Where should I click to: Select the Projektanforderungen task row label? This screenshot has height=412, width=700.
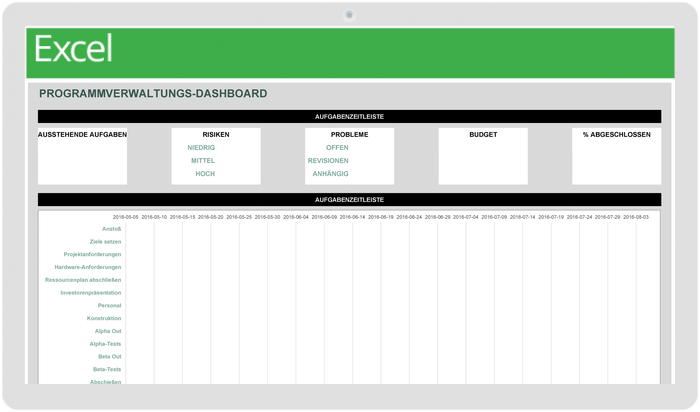pyautogui.click(x=92, y=254)
